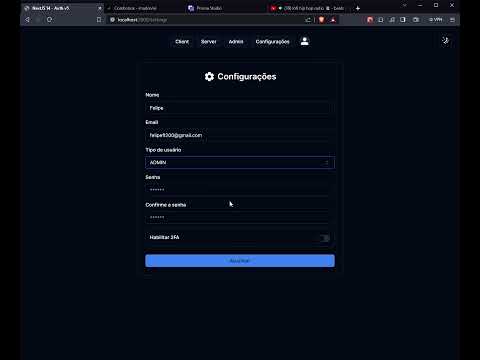480x360 pixels.
Task: Focus the Email input field
Action: pyautogui.click(x=240, y=135)
